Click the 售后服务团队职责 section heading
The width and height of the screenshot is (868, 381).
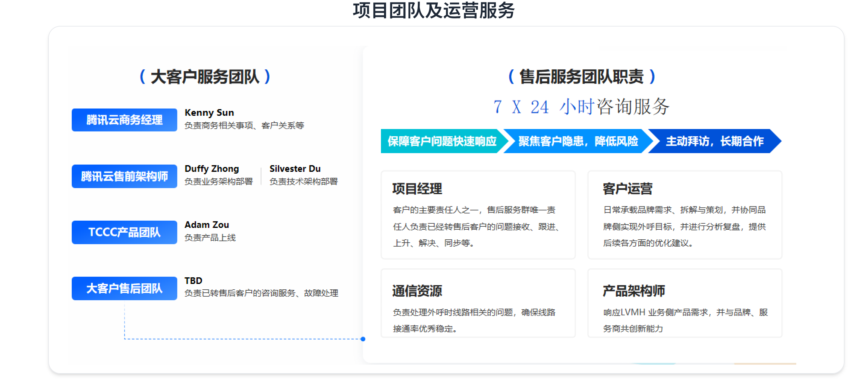tap(581, 77)
